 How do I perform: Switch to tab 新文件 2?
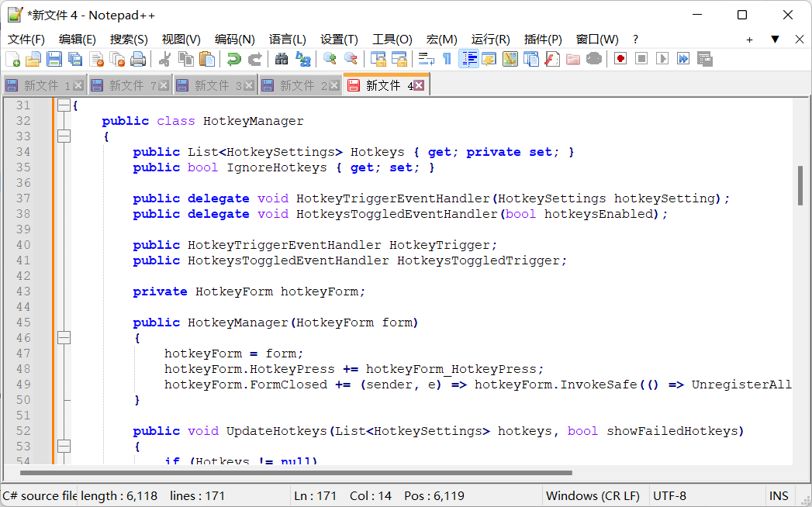(x=301, y=85)
